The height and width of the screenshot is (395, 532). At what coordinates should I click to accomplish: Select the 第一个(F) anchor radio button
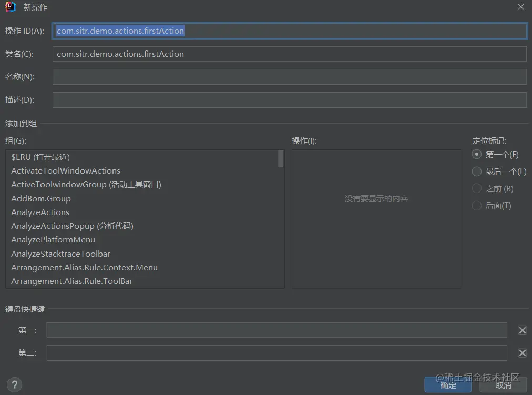(476, 155)
